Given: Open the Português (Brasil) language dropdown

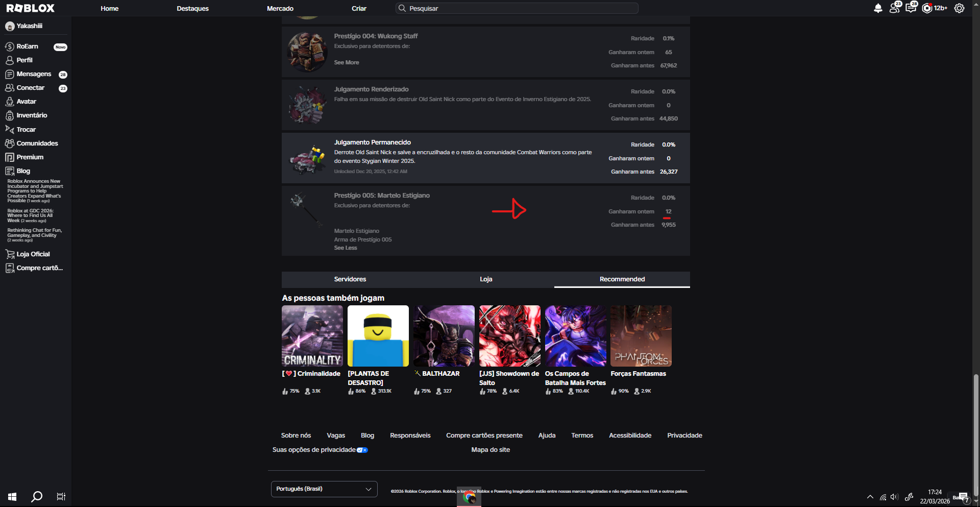Looking at the screenshot, I should 324,489.
